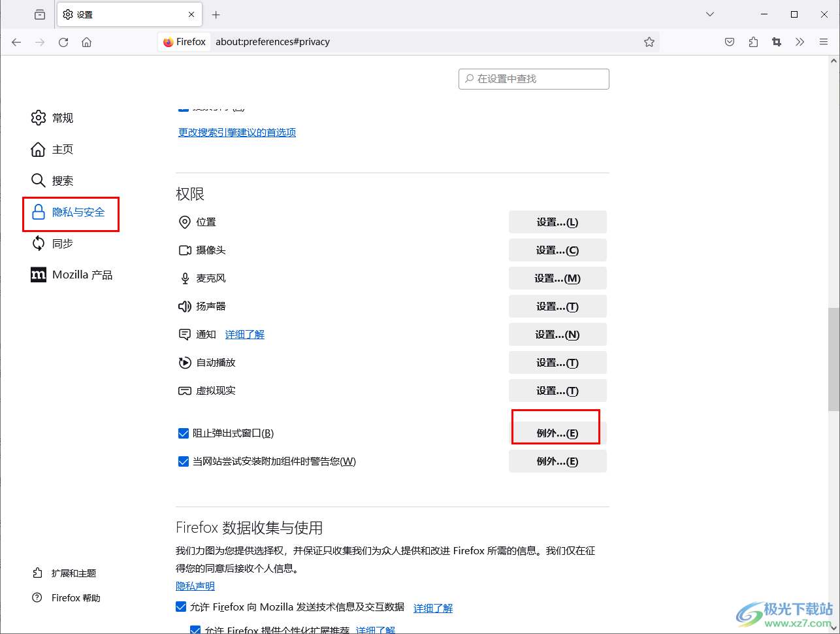840x634 pixels.
Task: Open 扬声器 permission 设置 button
Action: pyautogui.click(x=558, y=307)
